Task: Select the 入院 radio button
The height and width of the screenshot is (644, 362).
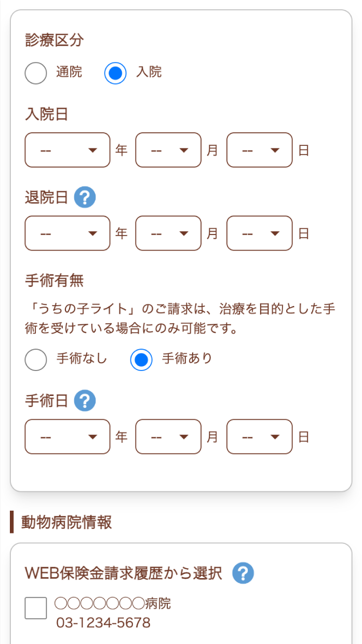Action: tap(115, 73)
